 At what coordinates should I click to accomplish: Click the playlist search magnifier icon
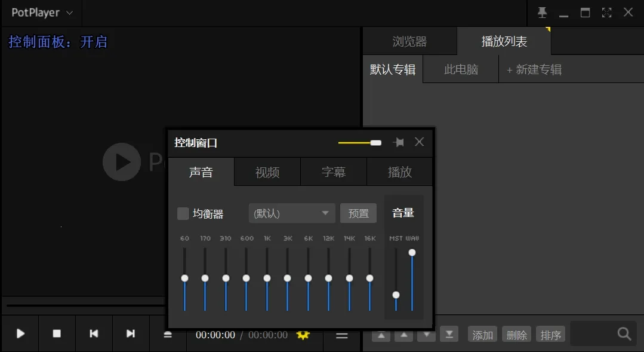tap(624, 334)
